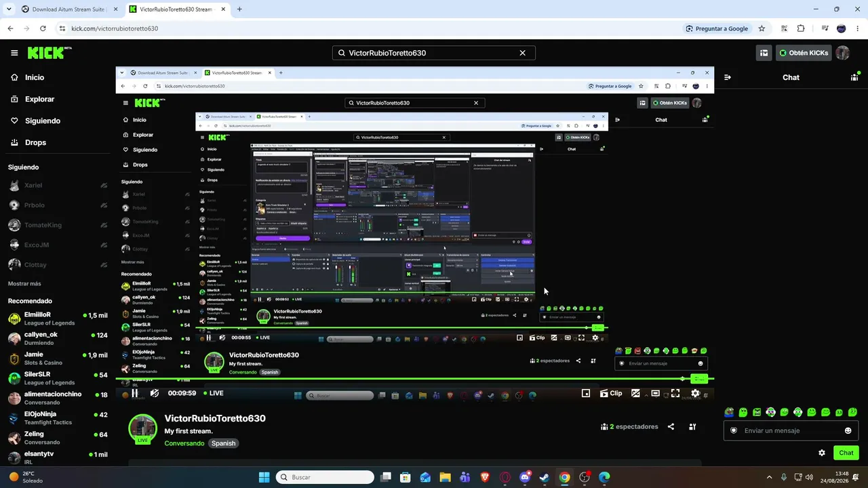The image size is (868, 488).
Task: Open followed channel TomateKing
Action: point(58,225)
